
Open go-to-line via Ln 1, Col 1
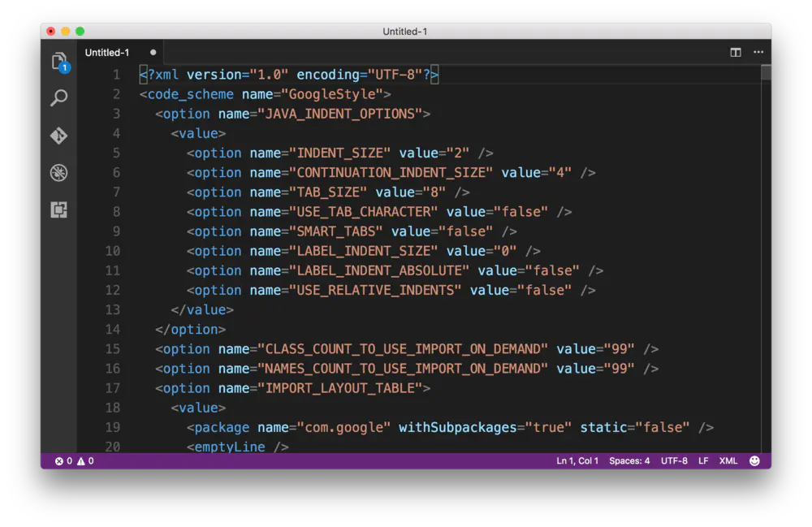coord(577,460)
